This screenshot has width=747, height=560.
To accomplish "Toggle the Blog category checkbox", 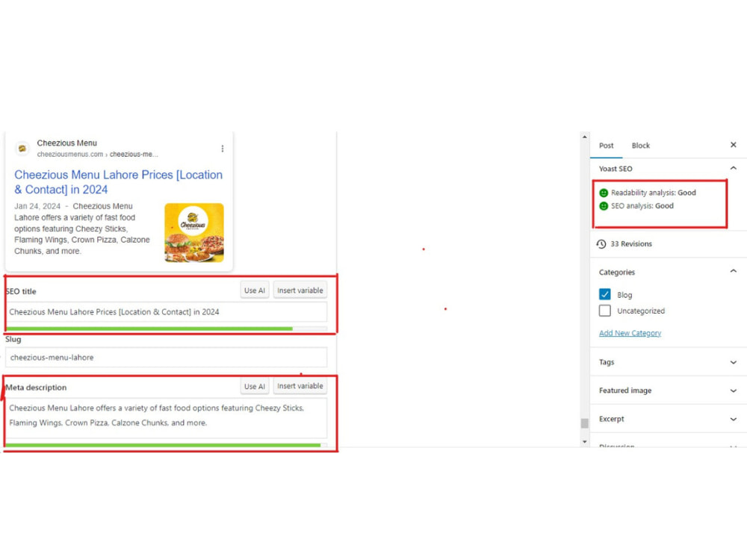I will [x=604, y=294].
